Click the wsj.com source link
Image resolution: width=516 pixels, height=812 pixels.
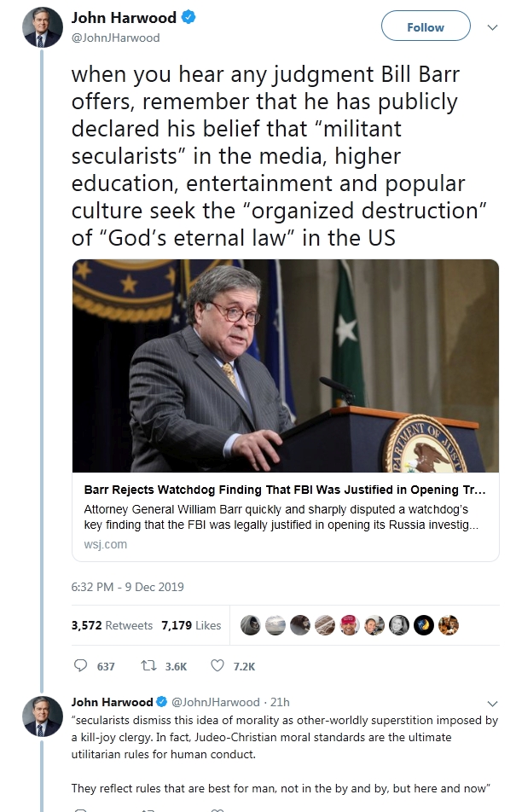105,544
